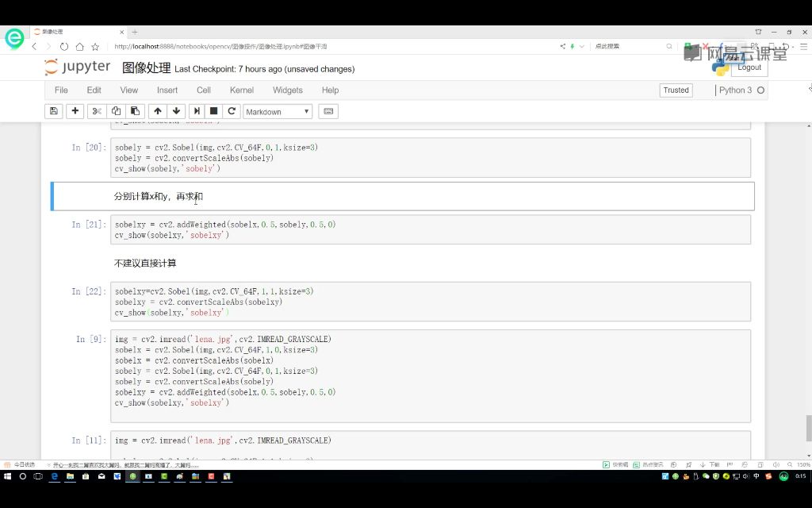Bookmark the page with the star icon

pos(95,47)
